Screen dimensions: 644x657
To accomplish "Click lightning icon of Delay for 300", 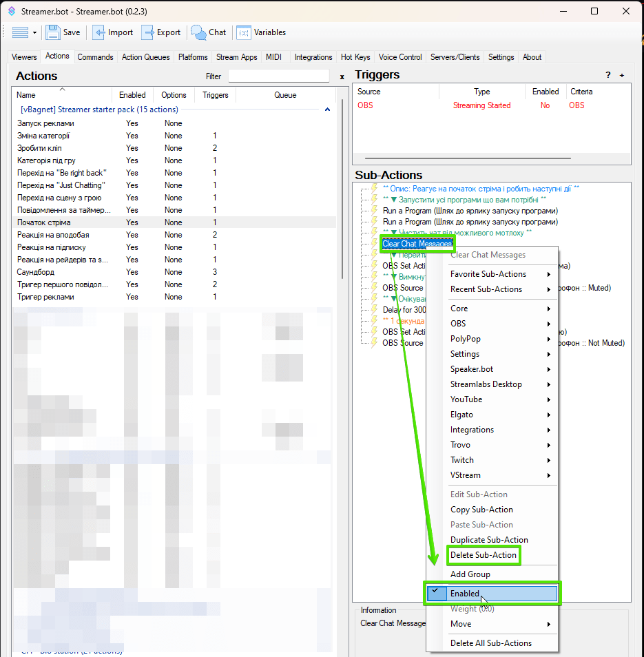I will pos(374,310).
